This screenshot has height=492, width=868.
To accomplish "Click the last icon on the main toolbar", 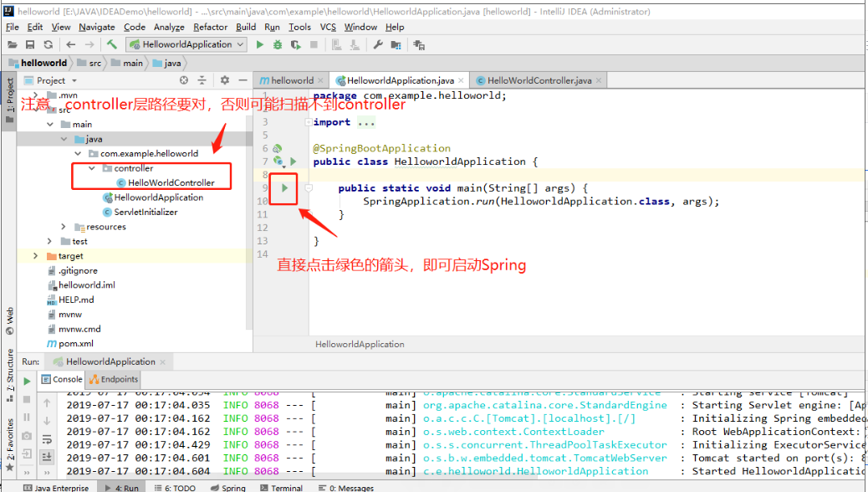I will click(419, 45).
